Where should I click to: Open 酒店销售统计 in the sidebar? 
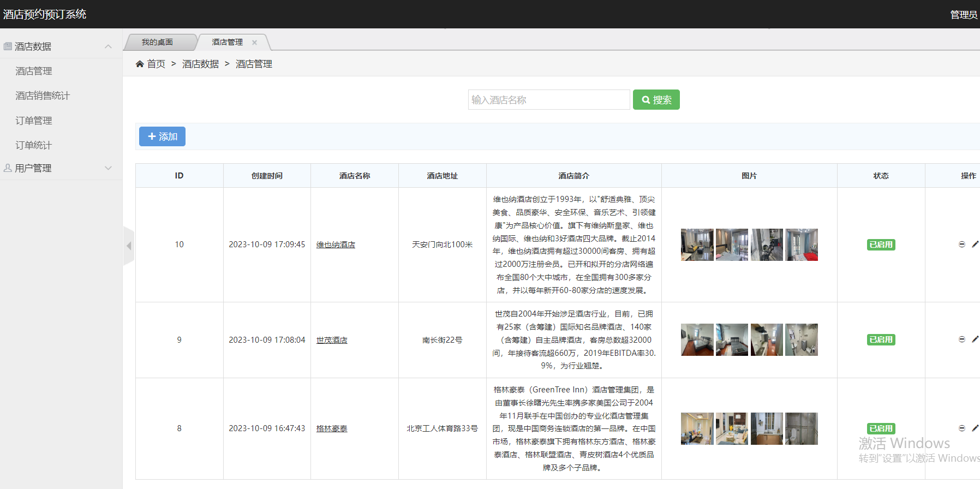43,96
